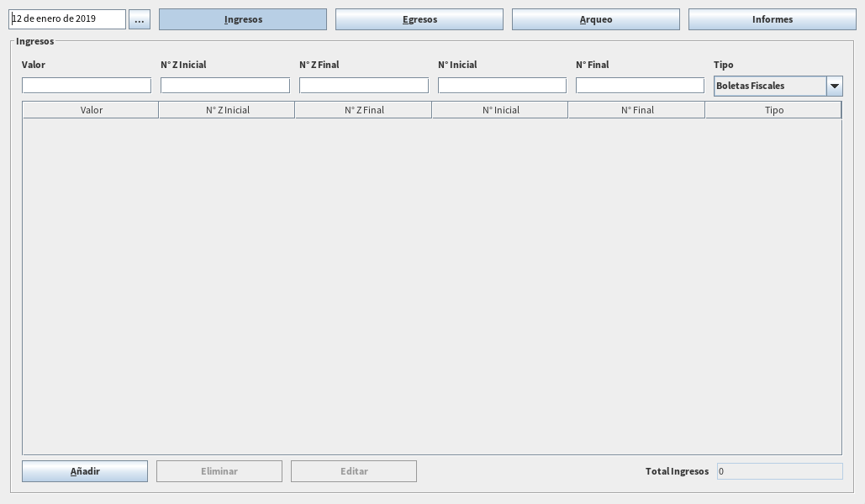Expand the Tipo dropdown arrow
Viewport: 865px width, 504px height.
click(834, 86)
